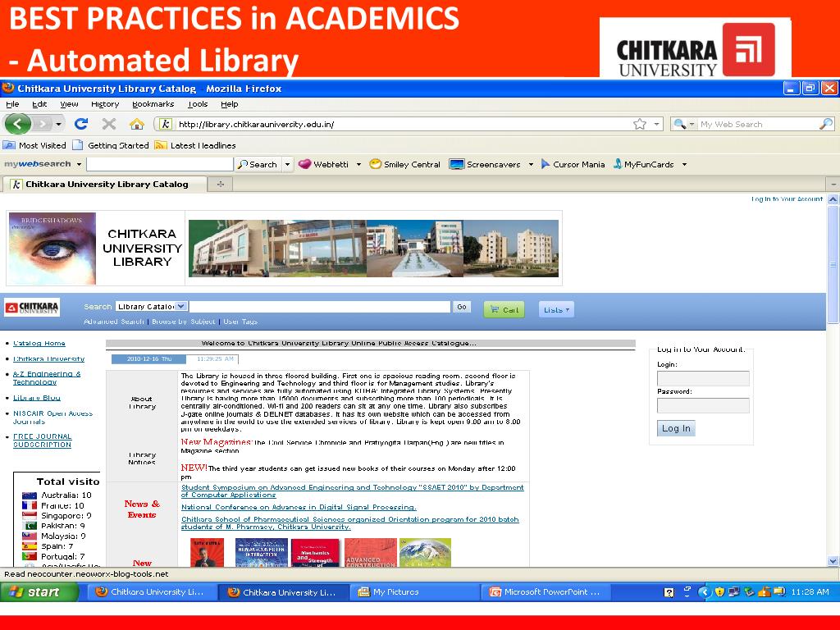Click the Stop loading X icon
This screenshot has width=840, height=630.
[109, 125]
